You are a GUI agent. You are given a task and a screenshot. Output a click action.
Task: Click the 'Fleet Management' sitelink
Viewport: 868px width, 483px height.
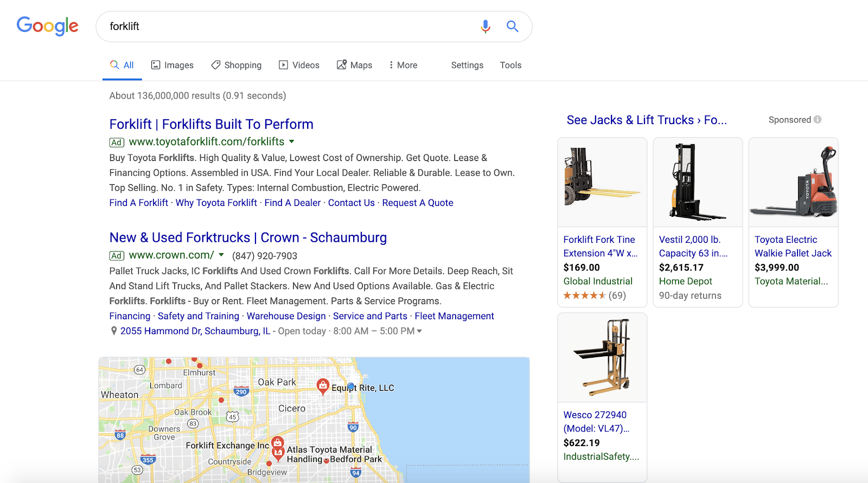[x=455, y=316]
